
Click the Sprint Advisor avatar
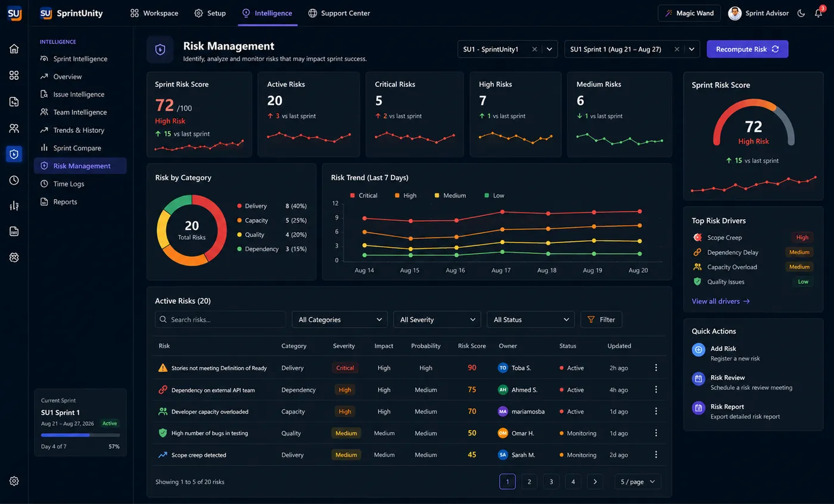[735, 13]
